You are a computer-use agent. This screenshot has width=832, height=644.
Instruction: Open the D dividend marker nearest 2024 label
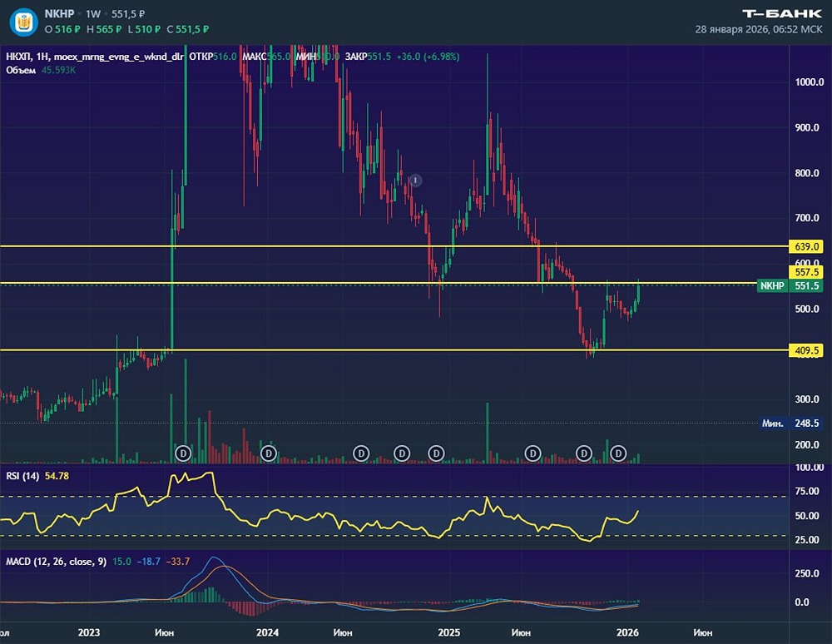pyautogui.click(x=269, y=453)
